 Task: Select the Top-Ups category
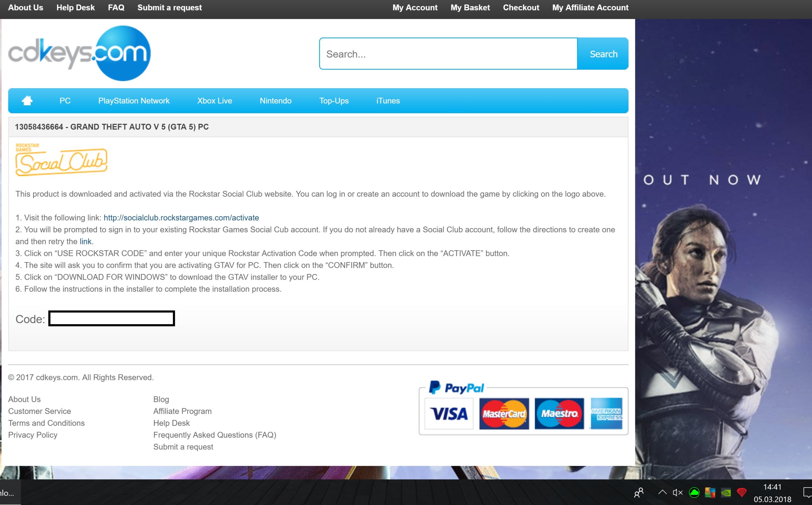[334, 101]
